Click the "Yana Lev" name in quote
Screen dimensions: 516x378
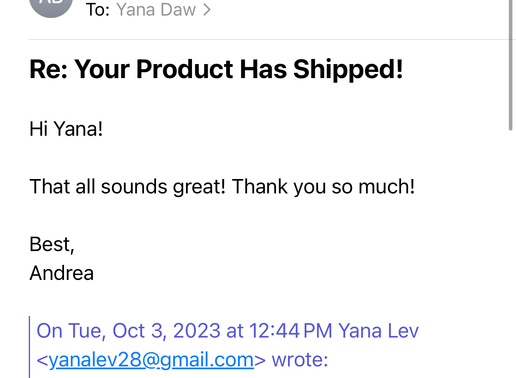(x=378, y=331)
